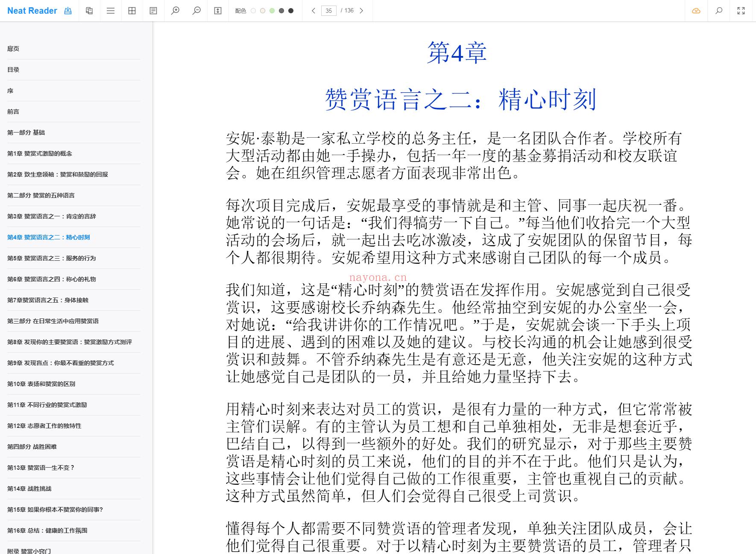Go to 第5章 服务的行为
Screen dimensions: 756x554
pos(52,258)
